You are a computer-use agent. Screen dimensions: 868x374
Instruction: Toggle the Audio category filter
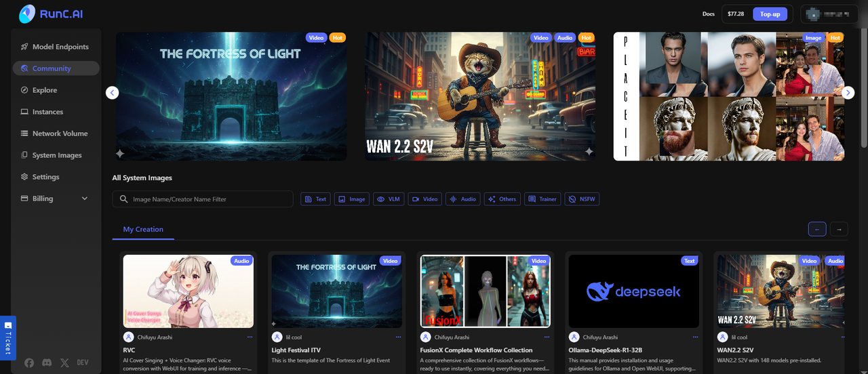click(463, 199)
